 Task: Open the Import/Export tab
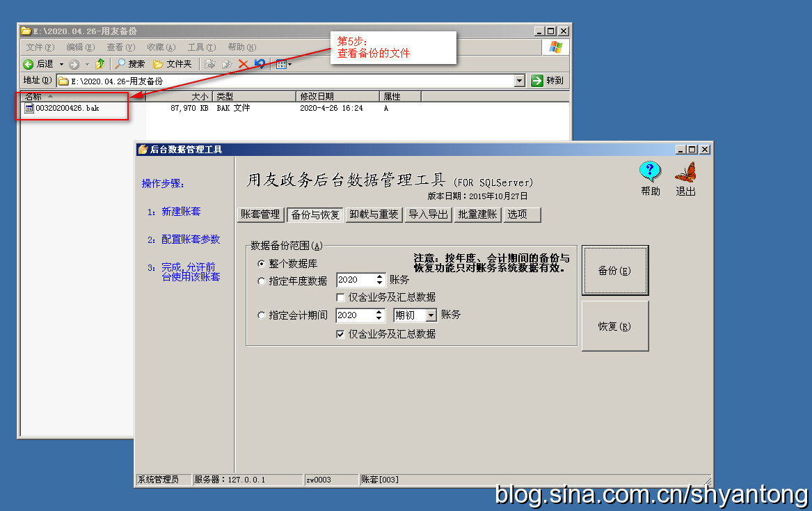pos(429,214)
